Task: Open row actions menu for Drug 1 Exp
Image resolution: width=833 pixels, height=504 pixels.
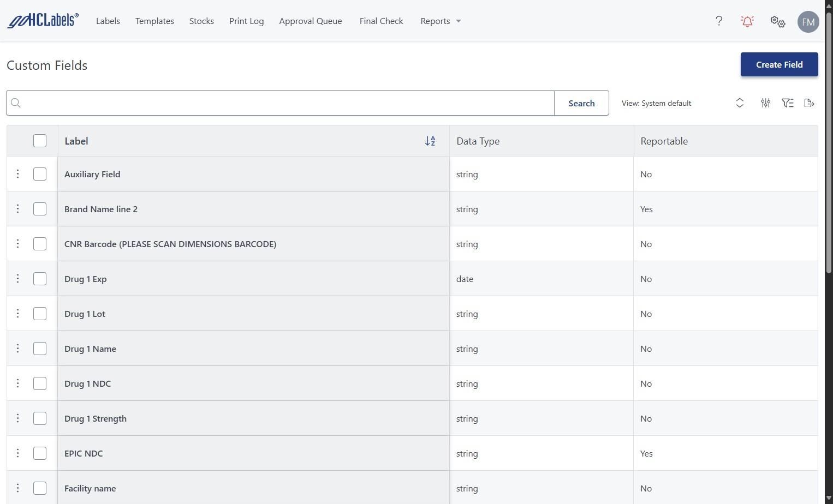Action: click(x=17, y=279)
